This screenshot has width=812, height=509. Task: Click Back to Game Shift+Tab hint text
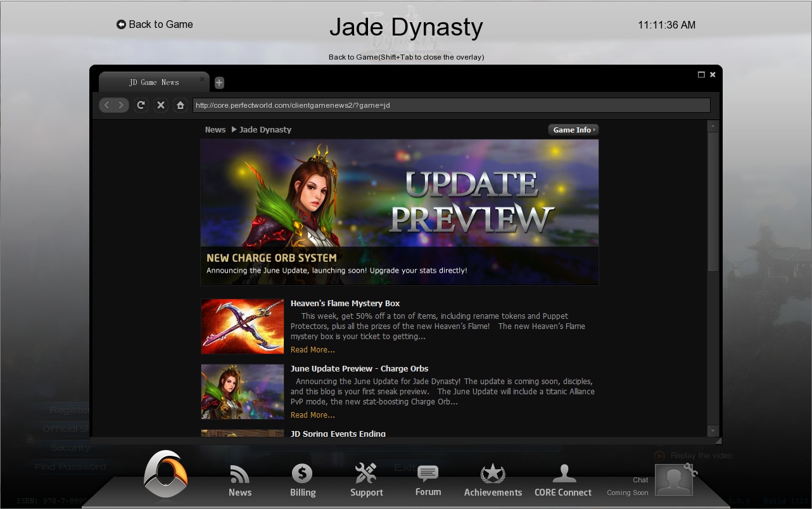pyautogui.click(x=406, y=57)
